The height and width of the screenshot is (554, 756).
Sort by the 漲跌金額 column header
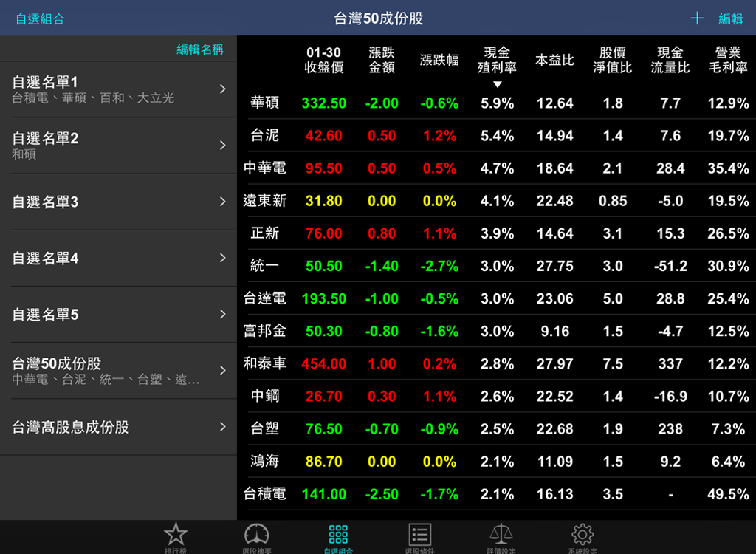pos(382,60)
